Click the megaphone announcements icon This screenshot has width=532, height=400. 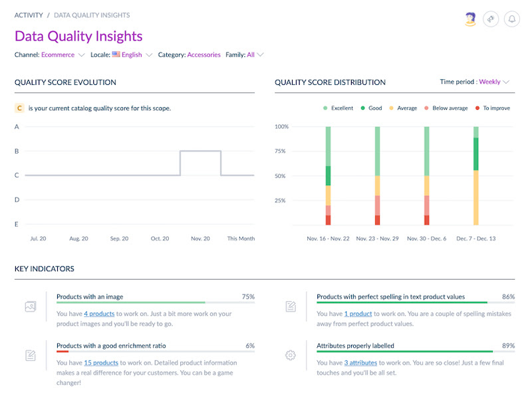tap(491, 19)
